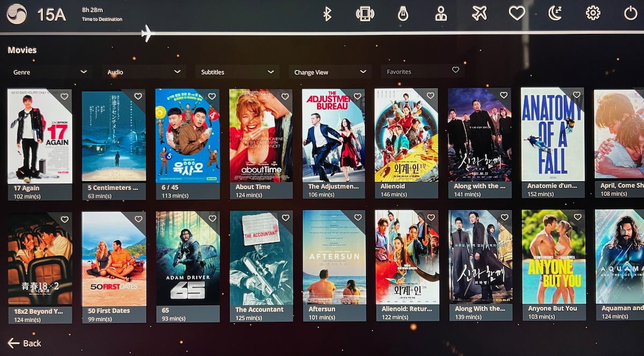The image size is (644, 356).
Task: Open favorites via top bar heart icon
Action: [x=517, y=13]
